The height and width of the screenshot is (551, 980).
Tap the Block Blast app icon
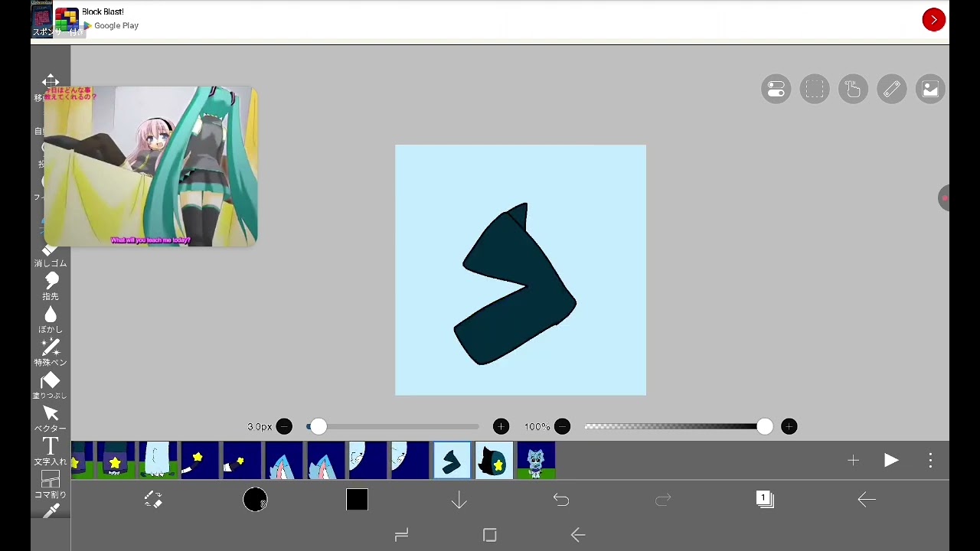[x=67, y=19]
